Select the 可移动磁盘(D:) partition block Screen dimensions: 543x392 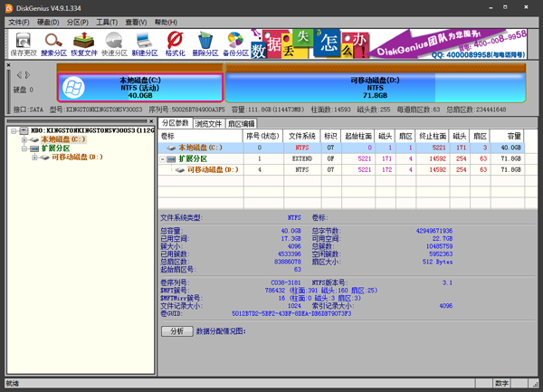click(x=376, y=88)
